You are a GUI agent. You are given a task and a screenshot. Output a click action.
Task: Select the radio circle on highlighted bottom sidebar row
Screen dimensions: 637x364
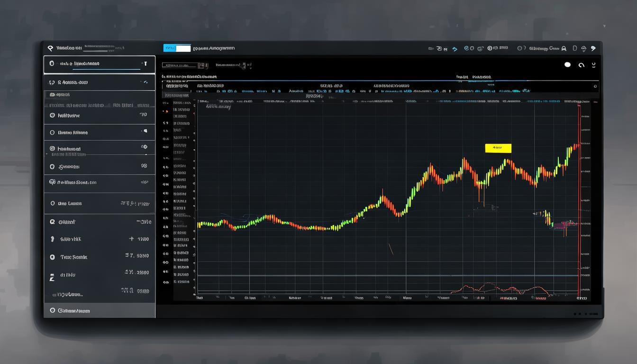pos(52,310)
